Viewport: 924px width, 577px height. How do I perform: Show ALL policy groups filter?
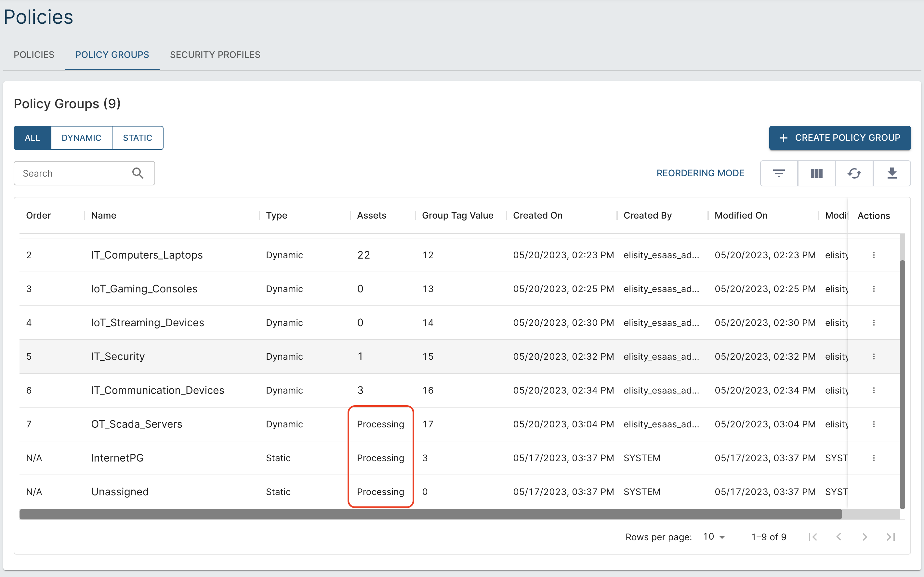coord(33,138)
